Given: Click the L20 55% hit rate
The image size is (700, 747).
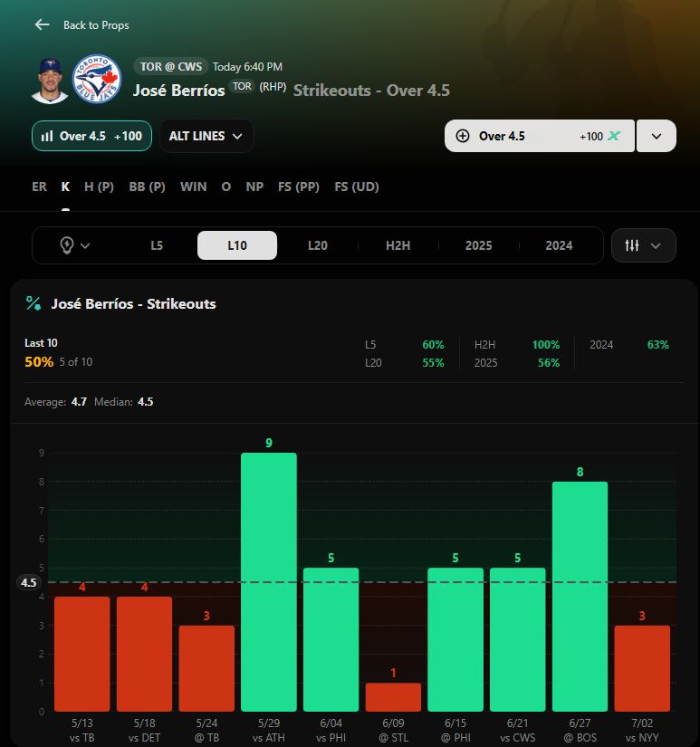Looking at the screenshot, I should pyautogui.click(x=433, y=363).
